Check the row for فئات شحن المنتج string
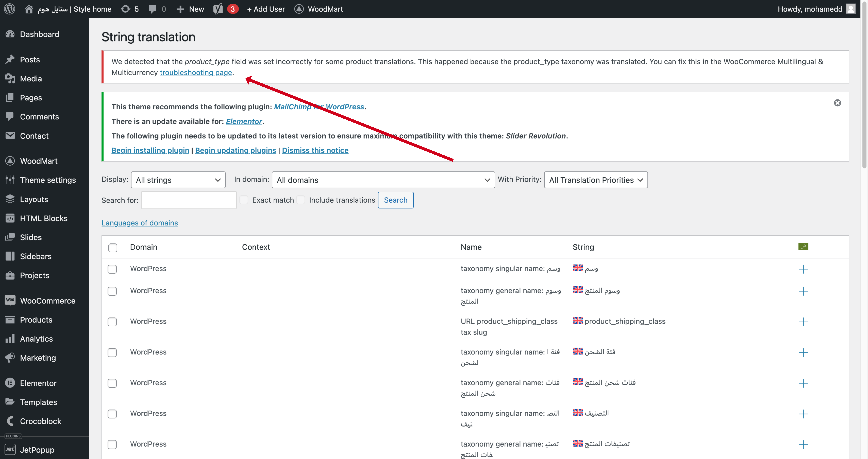This screenshot has height=459, width=868. pyautogui.click(x=112, y=383)
